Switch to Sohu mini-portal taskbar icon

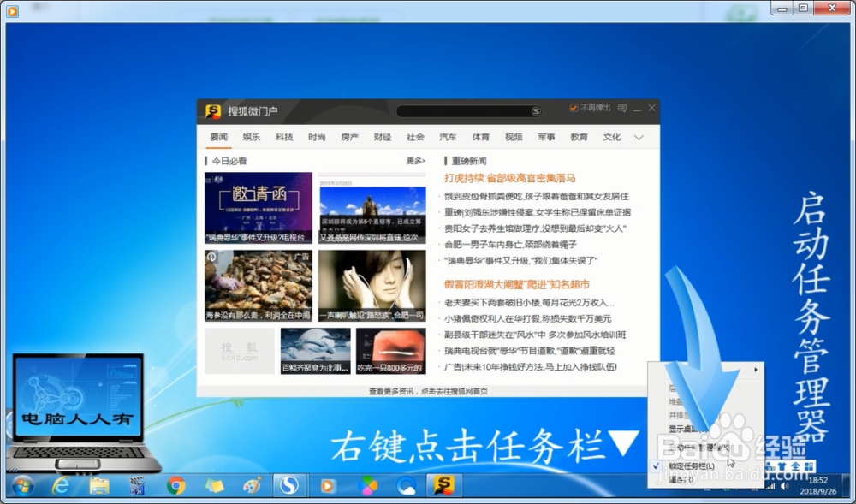click(x=443, y=485)
